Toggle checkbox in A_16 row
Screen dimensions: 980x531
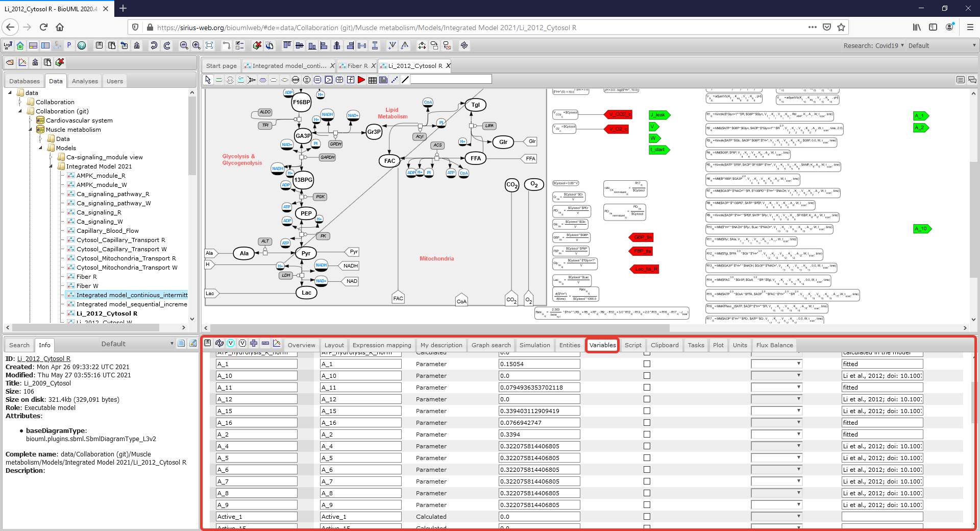coord(647,423)
